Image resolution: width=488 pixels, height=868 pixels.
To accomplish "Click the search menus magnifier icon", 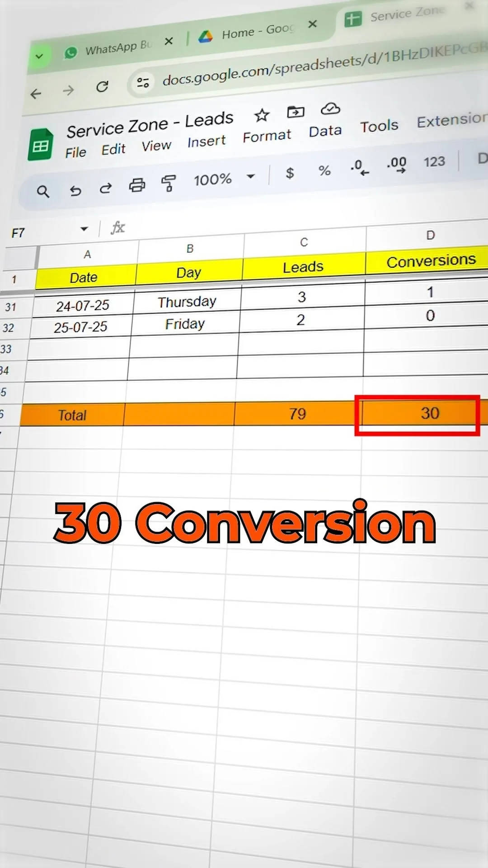I will click(x=43, y=192).
